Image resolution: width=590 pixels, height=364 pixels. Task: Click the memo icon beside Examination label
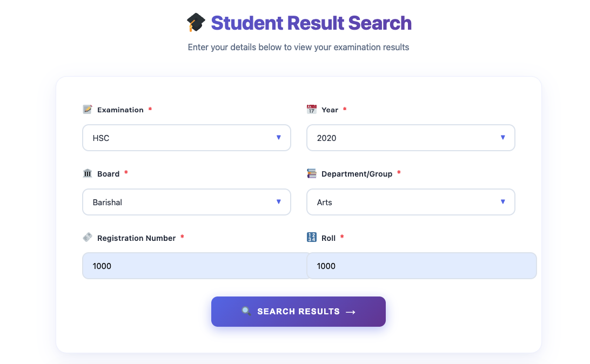click(88, 109)
